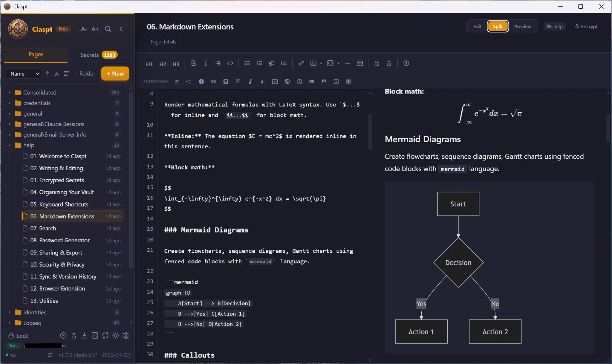Image resolution: width=612 pixels, height=364 pixels.
Task: Switch to the Pages tab
Action: click(36, 54)
